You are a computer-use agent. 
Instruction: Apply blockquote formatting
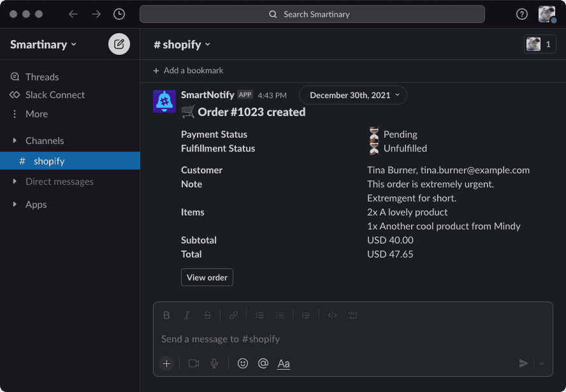pos(306,315)
